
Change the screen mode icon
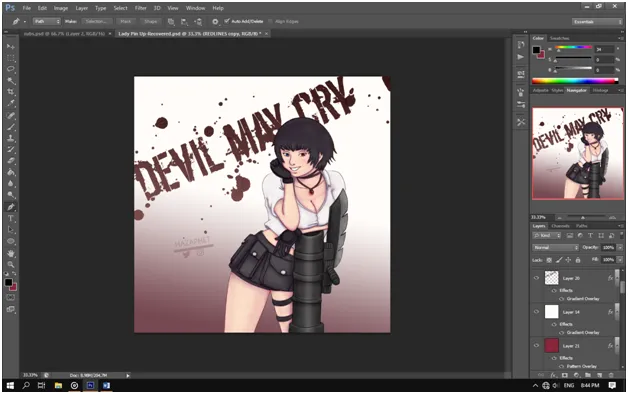click(x=11, y=309)
